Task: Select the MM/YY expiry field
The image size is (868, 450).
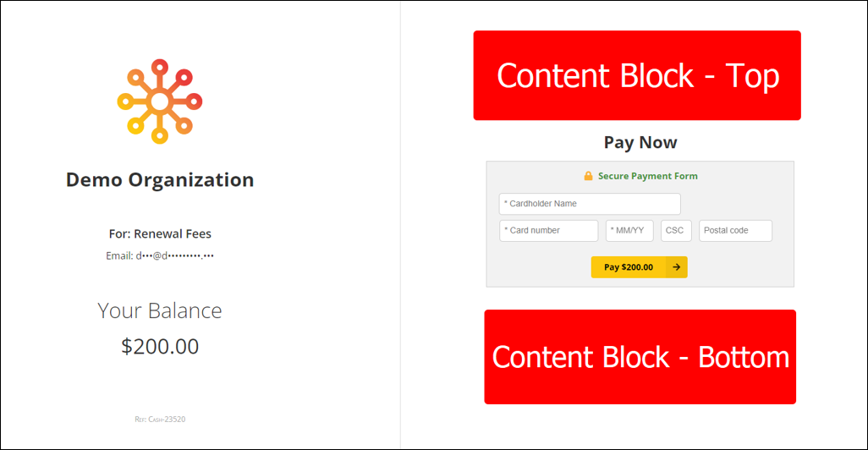Action: pyautogui.click(x=629, y=231)
